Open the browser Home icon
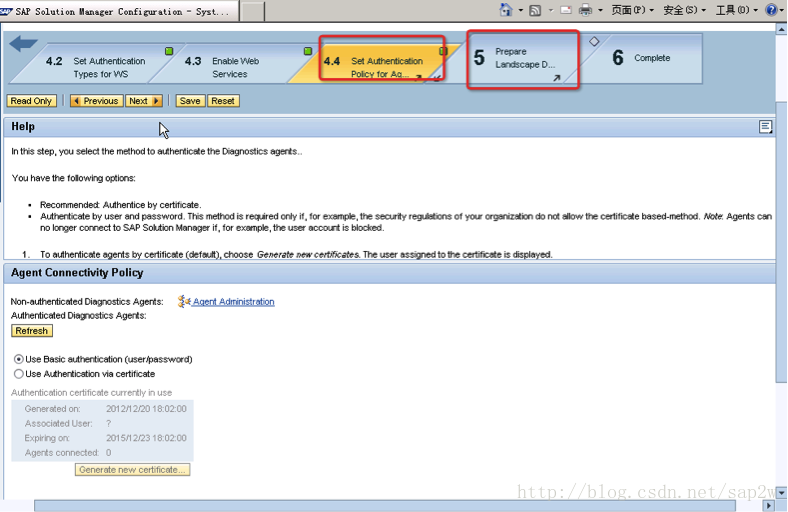 [x=506, y=10]
